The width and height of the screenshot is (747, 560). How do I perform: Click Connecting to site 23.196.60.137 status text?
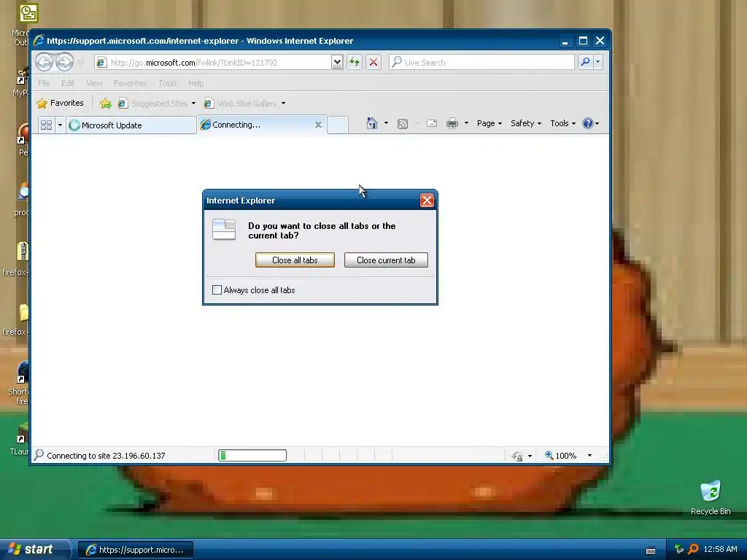point(106,456)
